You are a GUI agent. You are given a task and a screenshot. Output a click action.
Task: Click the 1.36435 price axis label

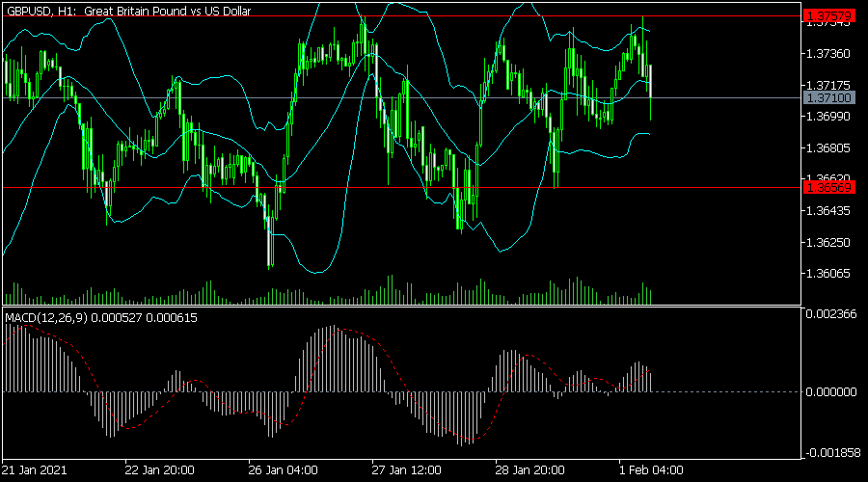(x=827, y=211)
